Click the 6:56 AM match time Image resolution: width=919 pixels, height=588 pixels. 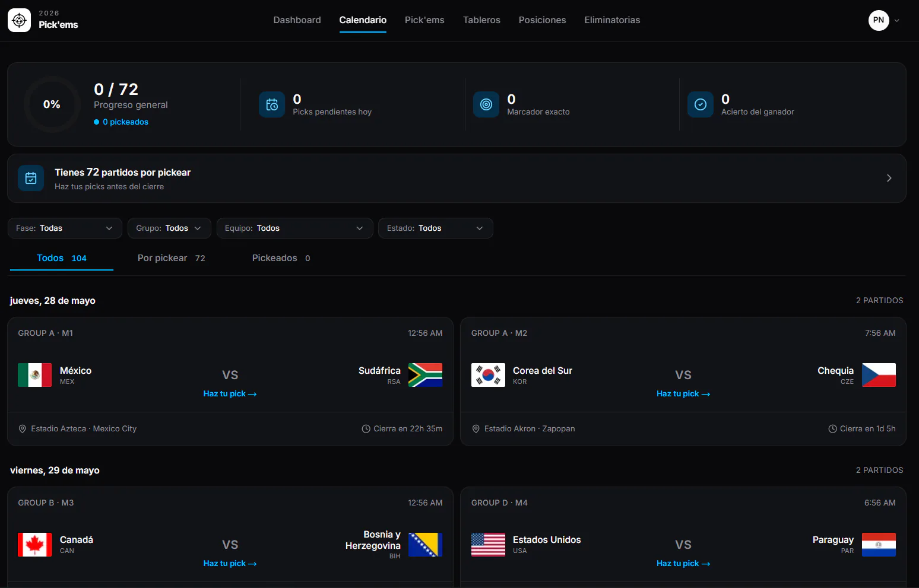click(880, 503)
